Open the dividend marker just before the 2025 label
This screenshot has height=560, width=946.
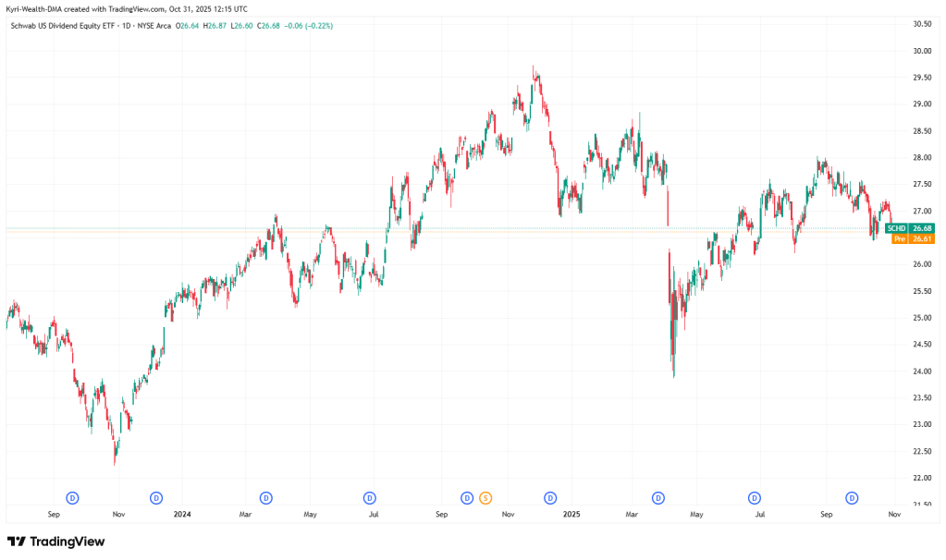[x=550, y=498]
